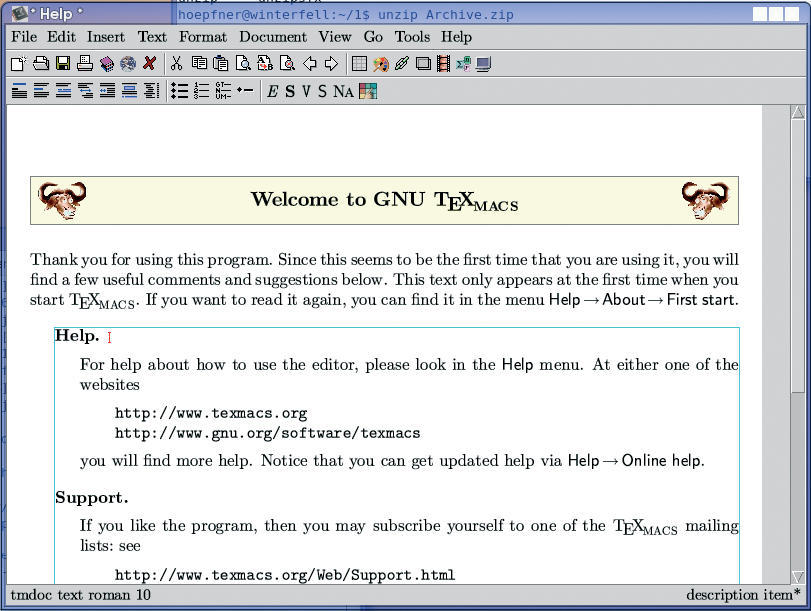Click the find icon with blue magnifier

[x=243, y=64]
